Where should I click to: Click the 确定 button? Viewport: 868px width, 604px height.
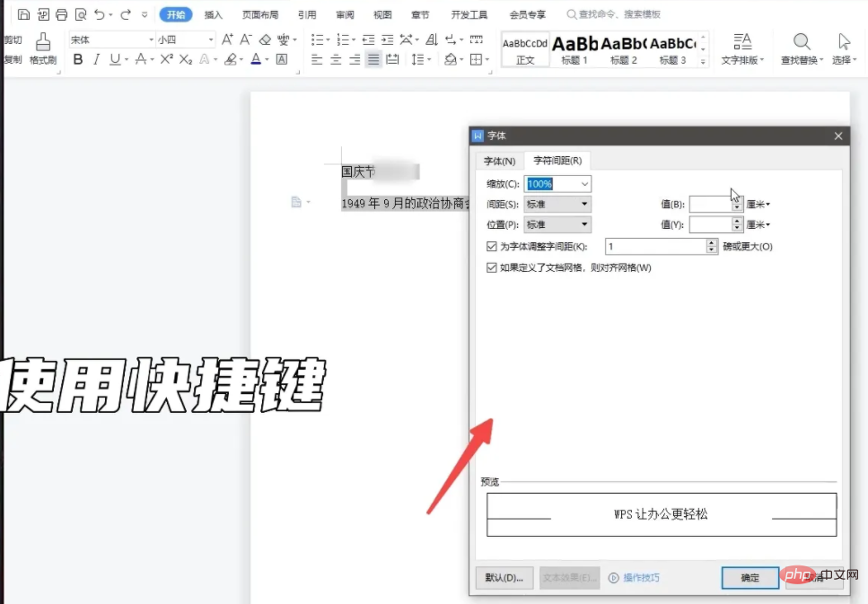click(750, 578)
